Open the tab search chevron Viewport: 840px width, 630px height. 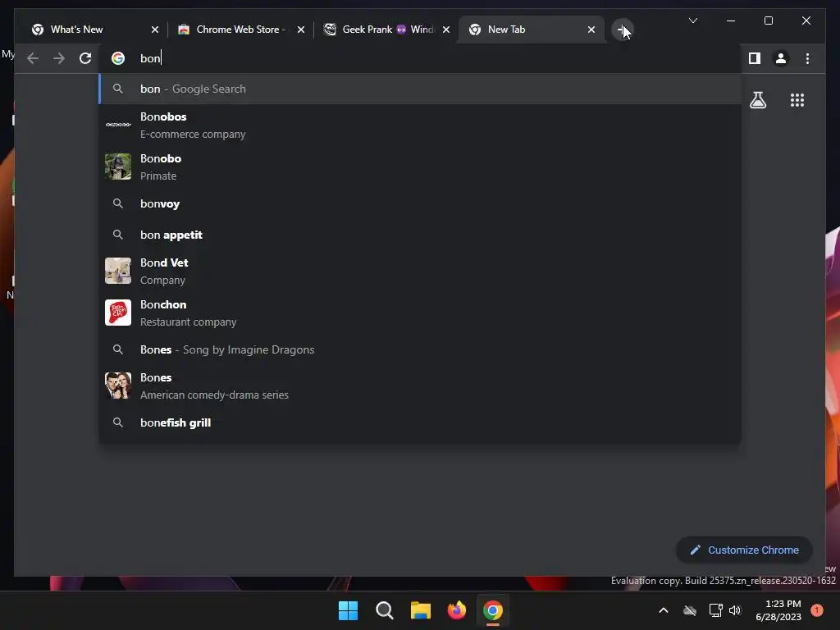point(692,21)
